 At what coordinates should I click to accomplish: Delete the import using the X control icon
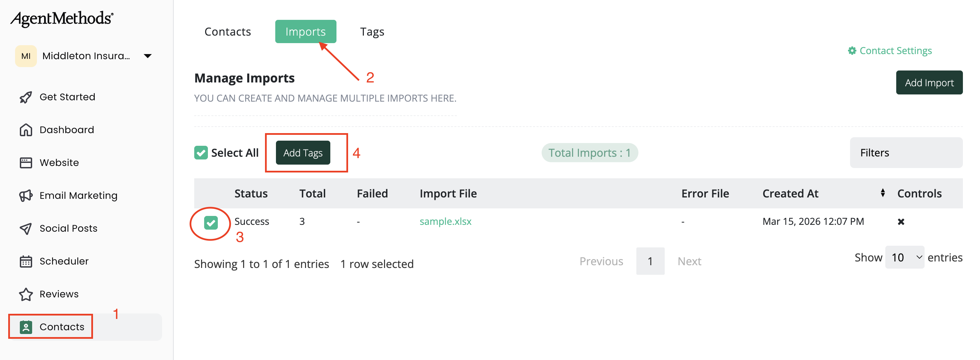point(900,221)
